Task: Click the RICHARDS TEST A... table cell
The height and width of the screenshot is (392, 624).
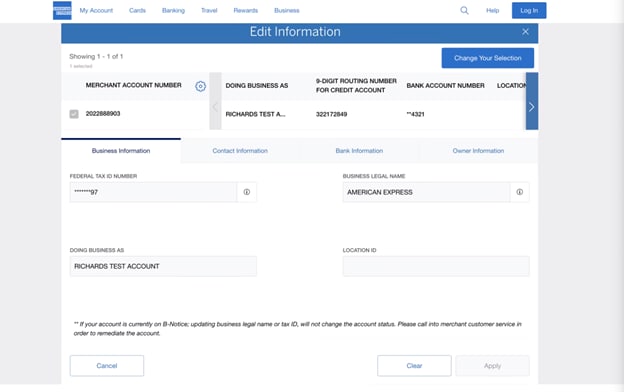Action: 255,114
